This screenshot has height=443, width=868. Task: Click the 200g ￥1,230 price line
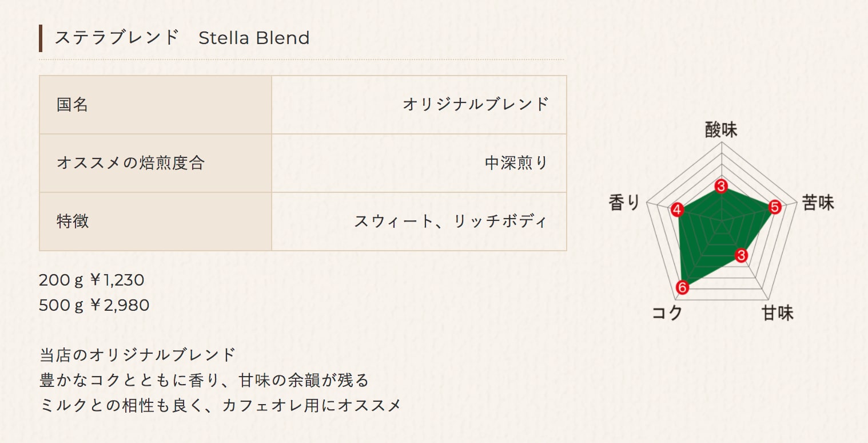pos(91,280)
